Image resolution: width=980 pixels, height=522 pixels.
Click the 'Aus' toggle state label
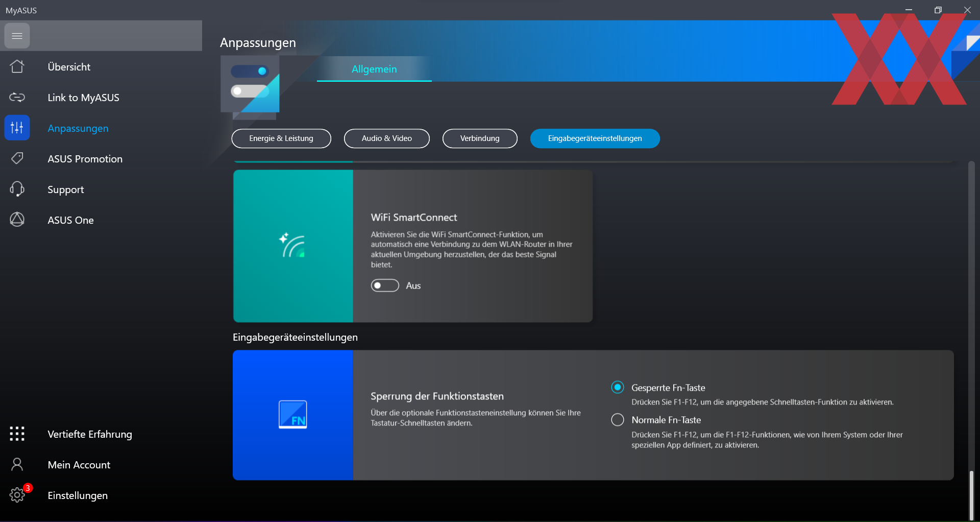(413, 286)
